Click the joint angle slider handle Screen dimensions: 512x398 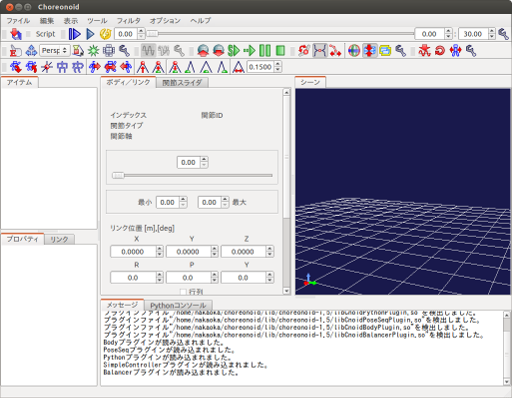(118, 175)
